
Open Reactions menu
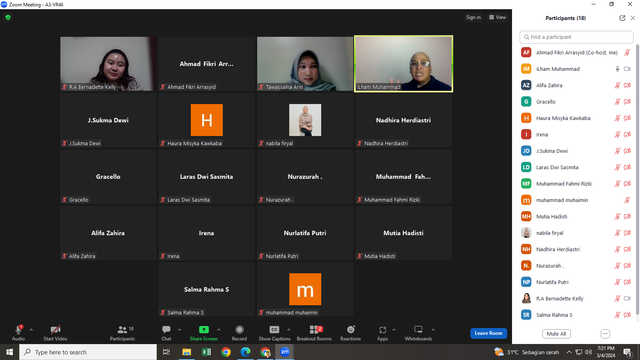pos(350,332)
